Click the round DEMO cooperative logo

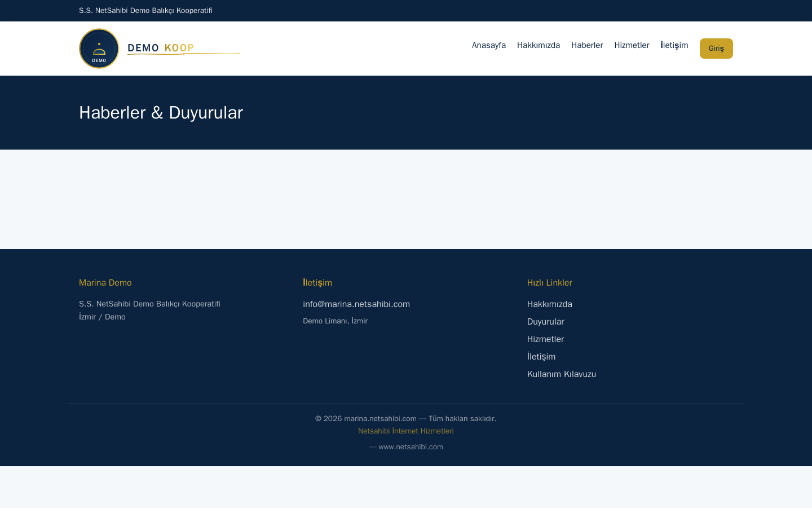pos(99,49)
